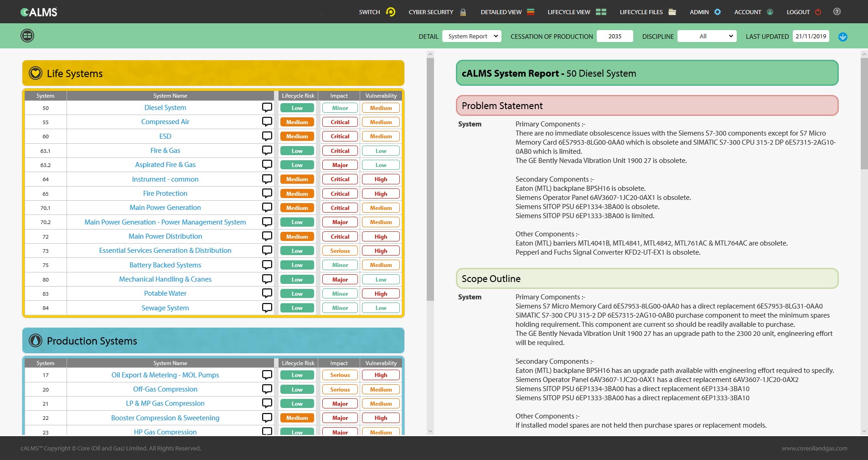
Task: Open comment icon for Fire Protection row
Action: (x=267, y=193)
